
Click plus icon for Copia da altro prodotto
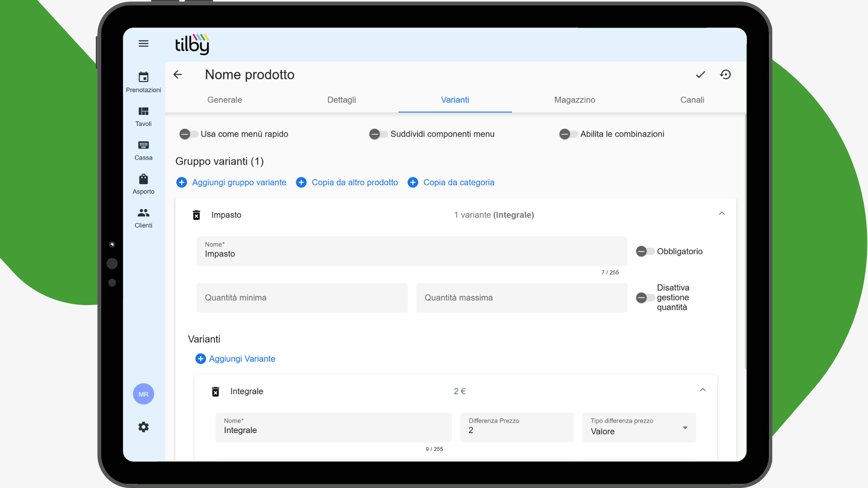click(x=301, y=183)
